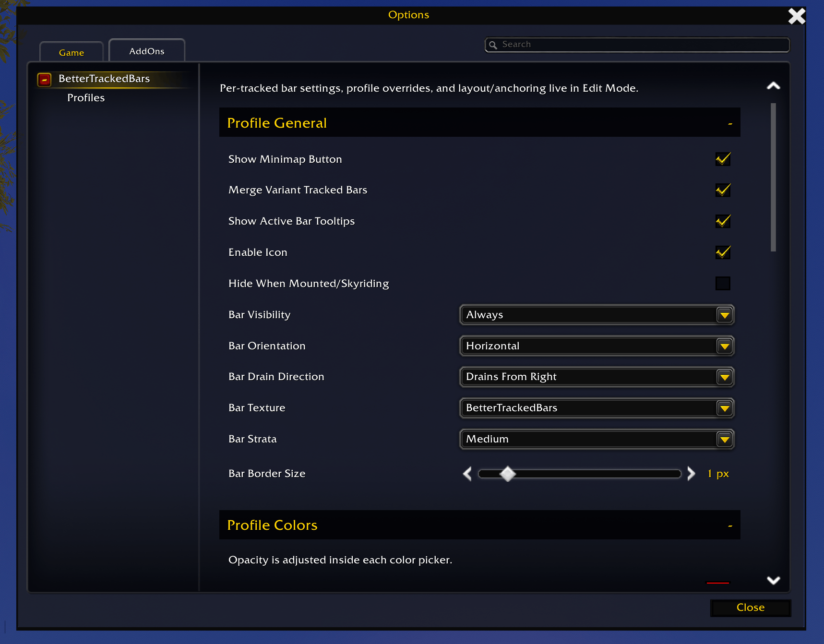Close the Options window with X
Viewport: 824px width, 644px height.
tap(797, 16)
